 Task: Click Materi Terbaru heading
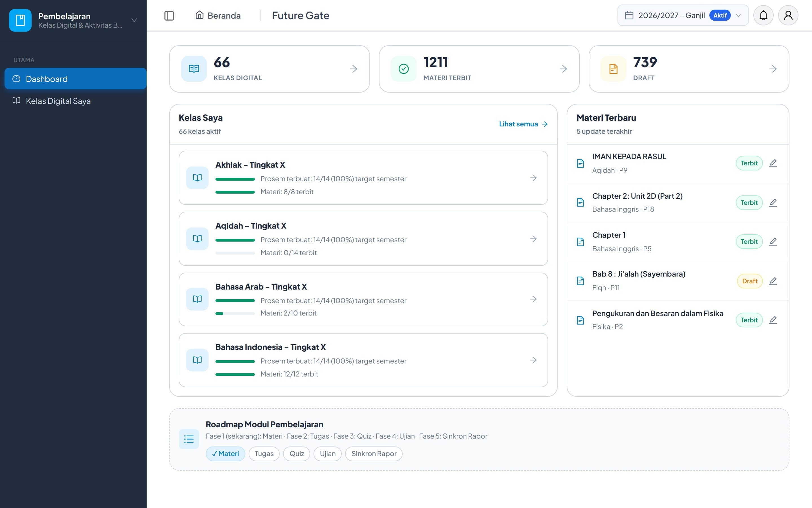pyautogui.click(x=606, y=118)
